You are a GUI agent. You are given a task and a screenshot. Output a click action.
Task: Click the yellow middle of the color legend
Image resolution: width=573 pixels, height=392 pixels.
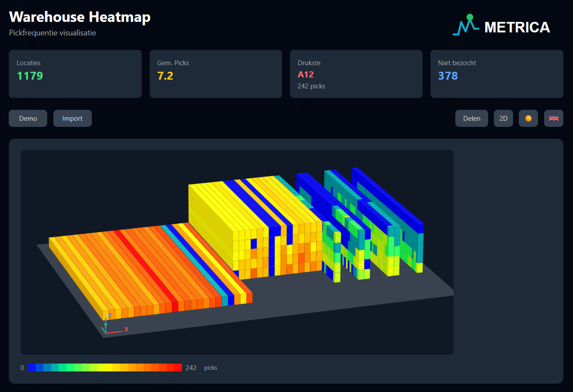point(105,368)
